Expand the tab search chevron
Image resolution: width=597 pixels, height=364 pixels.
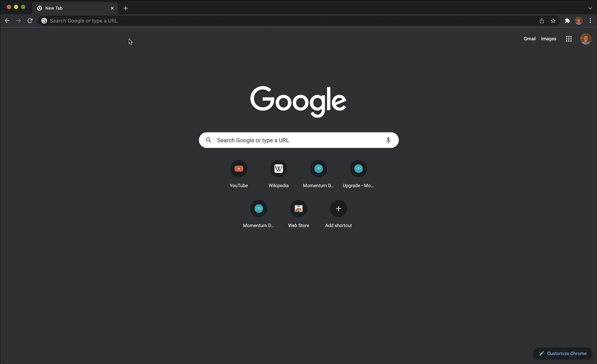tap(590, 8)
